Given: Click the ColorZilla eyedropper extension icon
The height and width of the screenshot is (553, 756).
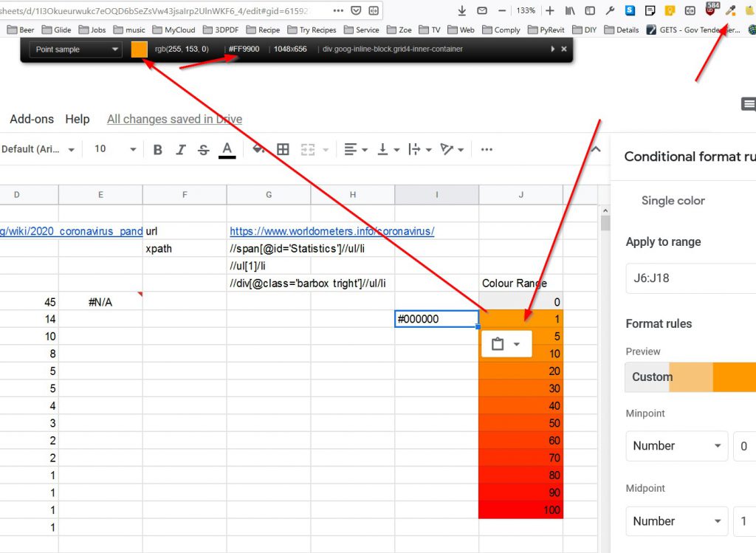Looking at the screenshot, I should click(x=731, y=10).
